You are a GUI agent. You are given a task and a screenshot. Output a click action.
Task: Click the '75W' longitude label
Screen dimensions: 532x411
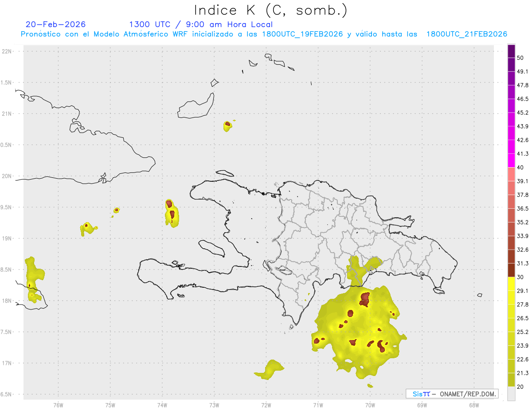[x=110, y=404]
